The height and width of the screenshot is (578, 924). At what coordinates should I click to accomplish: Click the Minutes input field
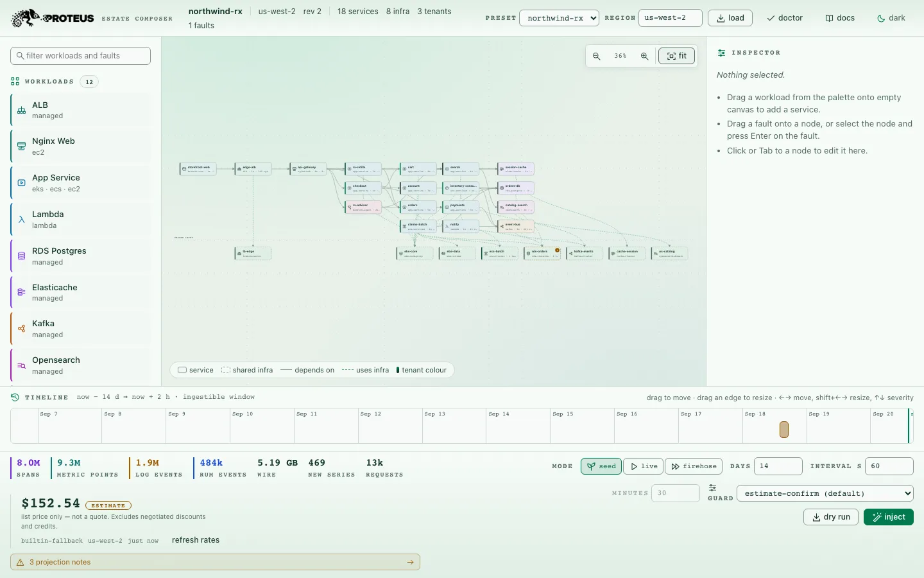click(x=676, y=493)
